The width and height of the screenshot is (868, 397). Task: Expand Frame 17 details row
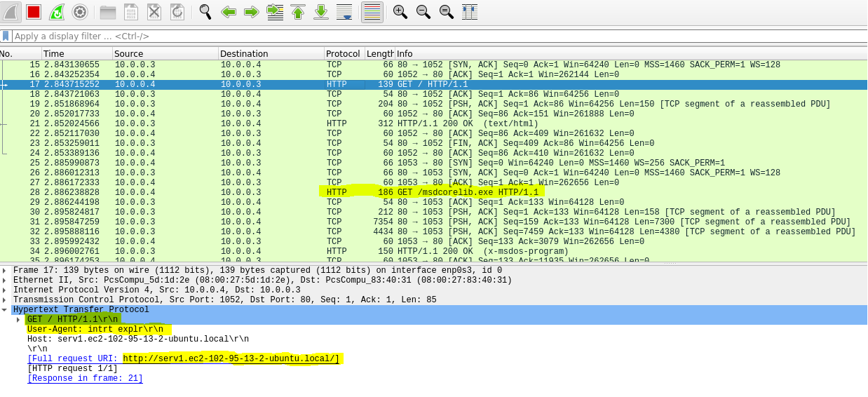(x=4, y=270)
